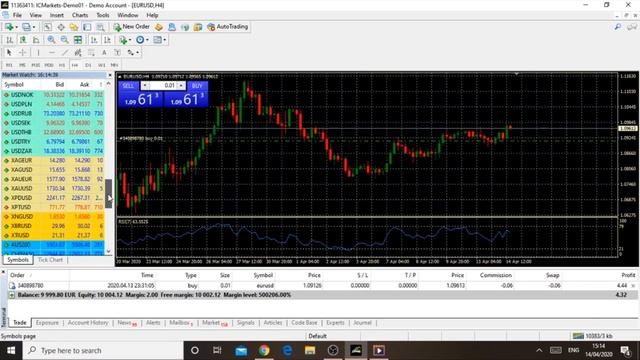This screenshot has height=360, width=640.
Task: Switch chart to candlesticks icon
Action: 23,40
